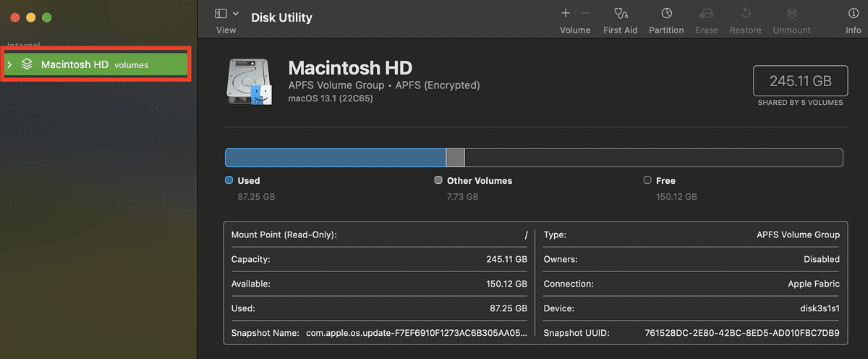Screen dimensions: 868x359
Task: Click the sidebar View icon in toolbar
Action: tap(221, 14)
